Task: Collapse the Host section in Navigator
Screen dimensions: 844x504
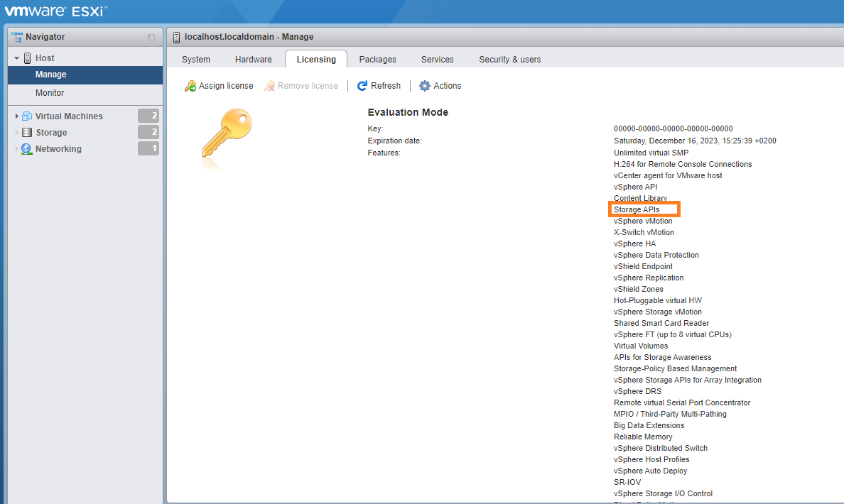Action: 16,57
